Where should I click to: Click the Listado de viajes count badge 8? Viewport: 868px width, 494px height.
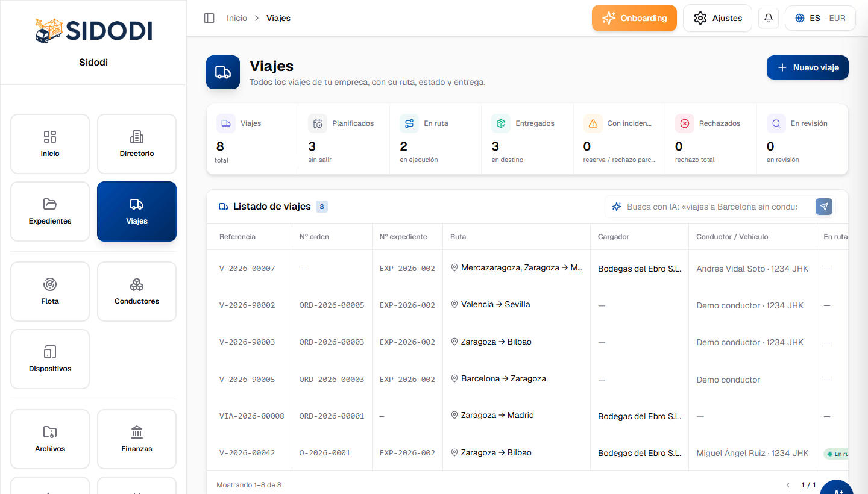click(322, 207)
